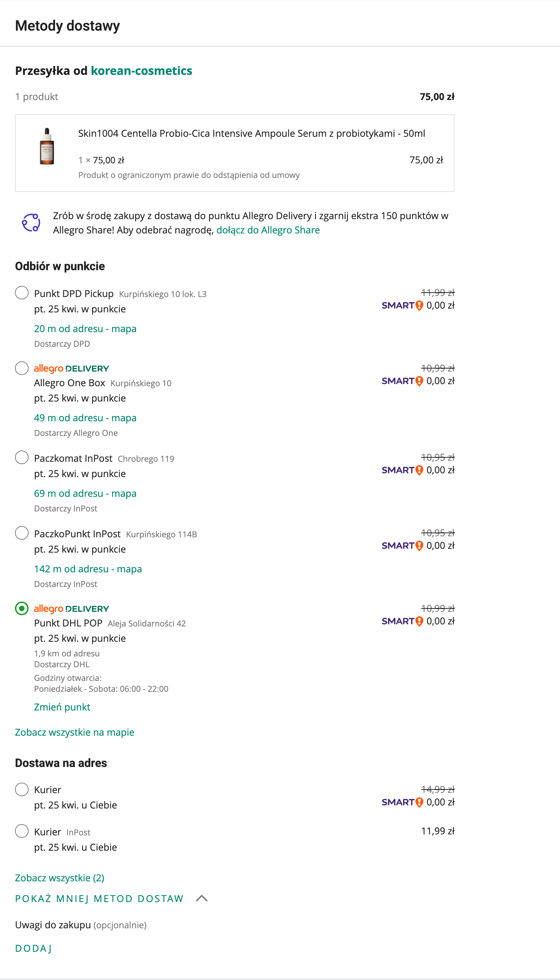Click Dodaj to add purchase notes
This screenshot has width=560, height=980.
33,948
